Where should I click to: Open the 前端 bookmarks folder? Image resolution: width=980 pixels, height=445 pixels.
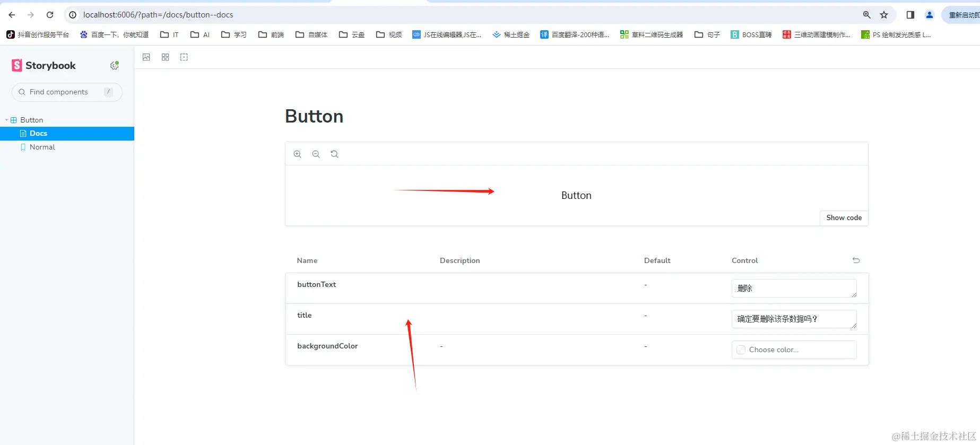pyautogui.click(x=271, y=35)
